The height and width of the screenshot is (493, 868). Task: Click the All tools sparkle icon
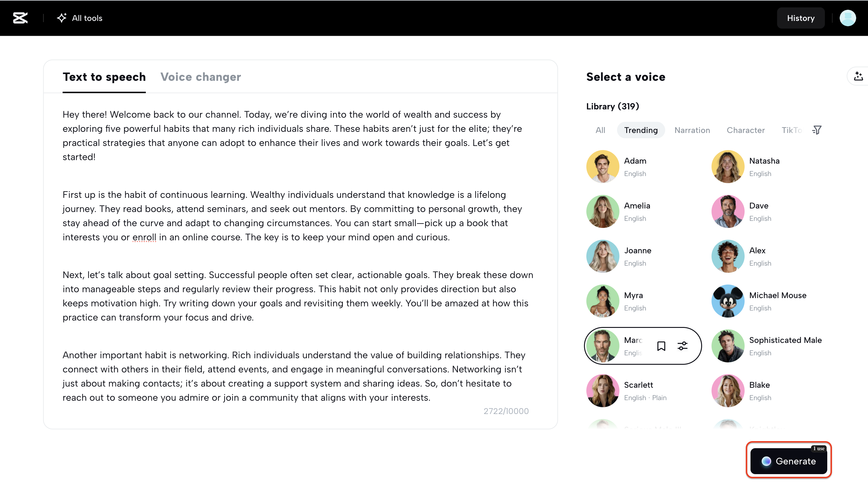tap(62, 18)
